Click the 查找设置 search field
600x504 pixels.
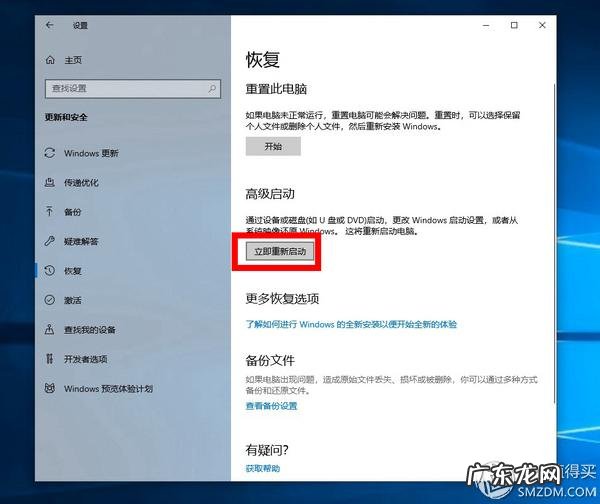pos(133,89)
